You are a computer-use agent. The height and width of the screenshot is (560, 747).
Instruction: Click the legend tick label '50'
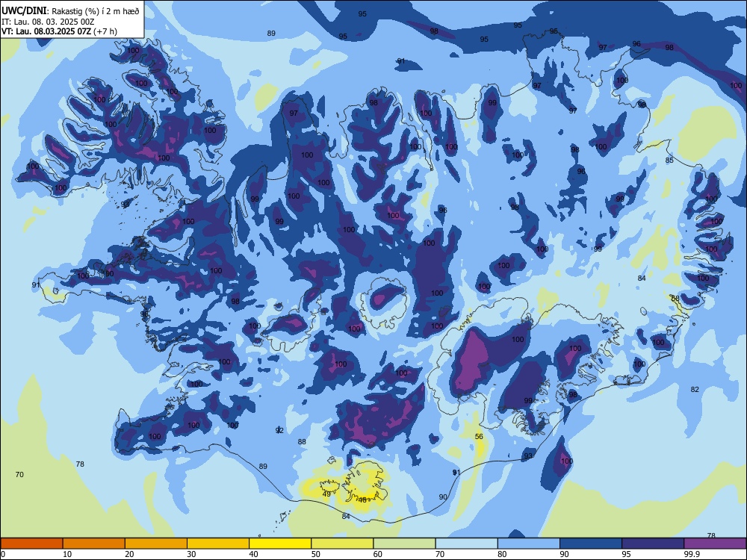[316, 554]
